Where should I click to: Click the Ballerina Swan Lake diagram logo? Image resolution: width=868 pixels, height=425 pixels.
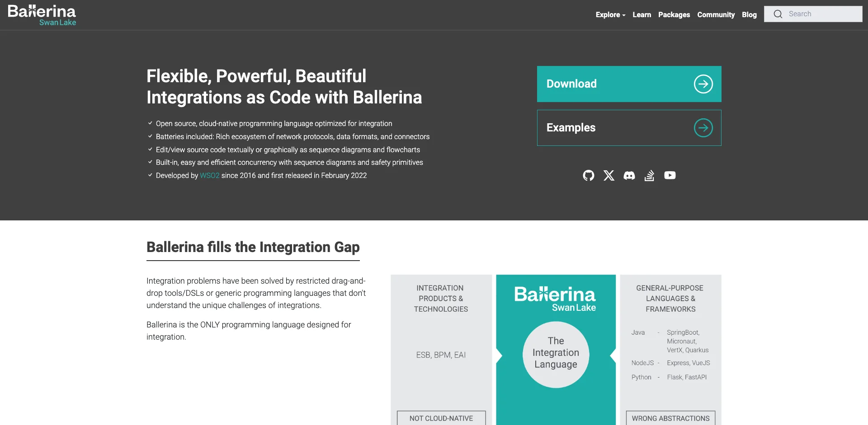click(x=555, y=299)
